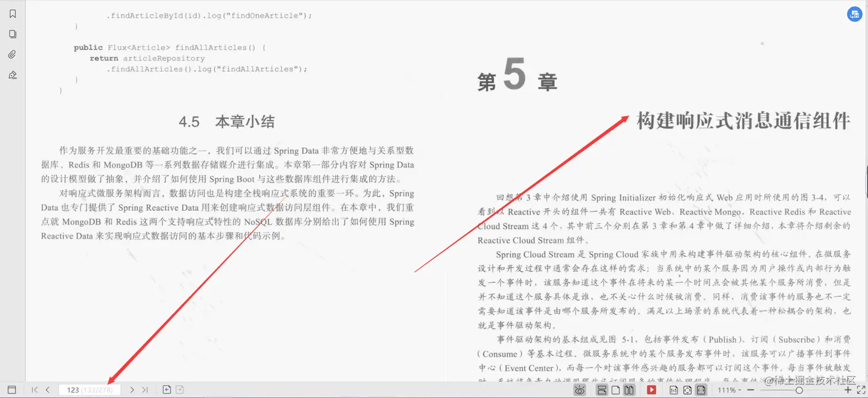Open the page thumbnails panel
The height and width of the screenshot is (398, 868).
(x=13, y=34)
